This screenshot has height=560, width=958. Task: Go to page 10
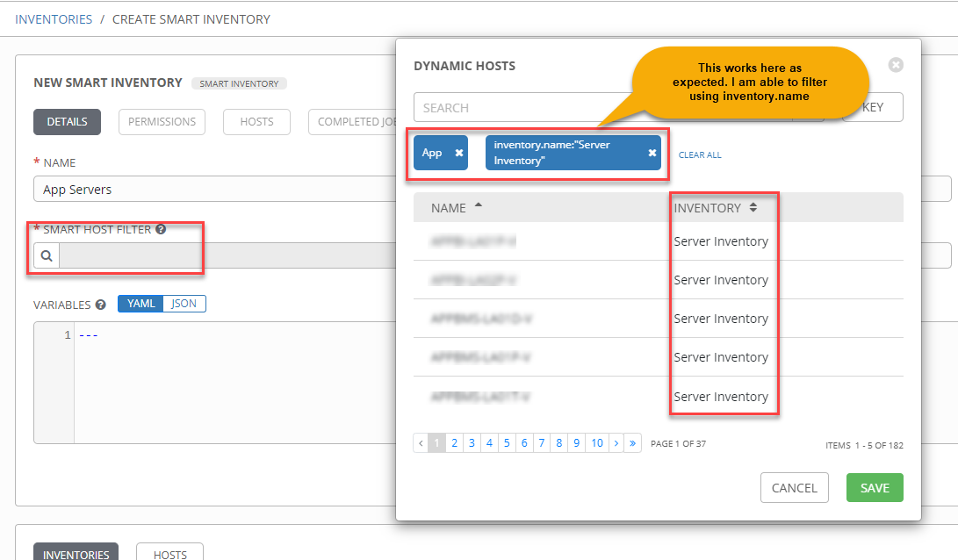597,442
